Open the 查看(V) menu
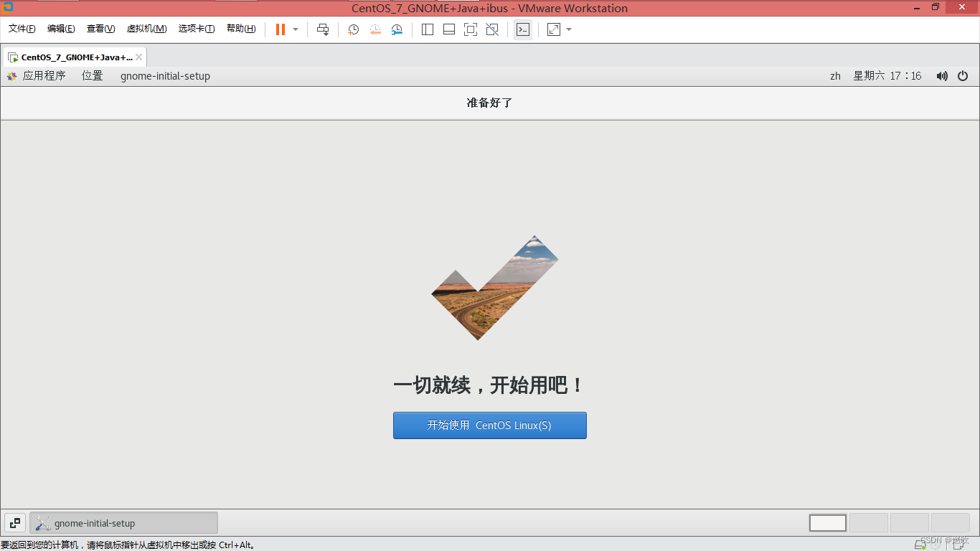 point(100,29)
